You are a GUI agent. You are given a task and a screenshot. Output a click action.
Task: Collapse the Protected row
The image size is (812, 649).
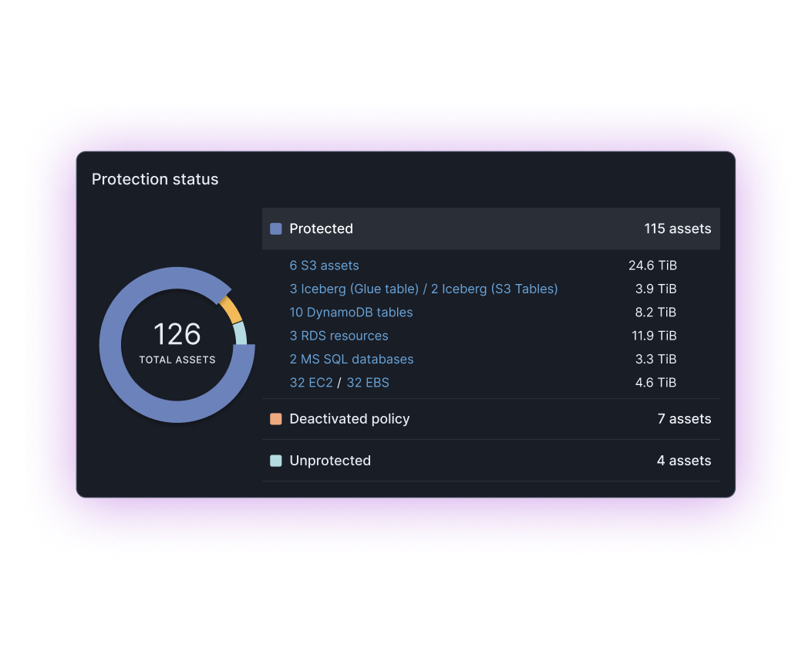(490, 229)
